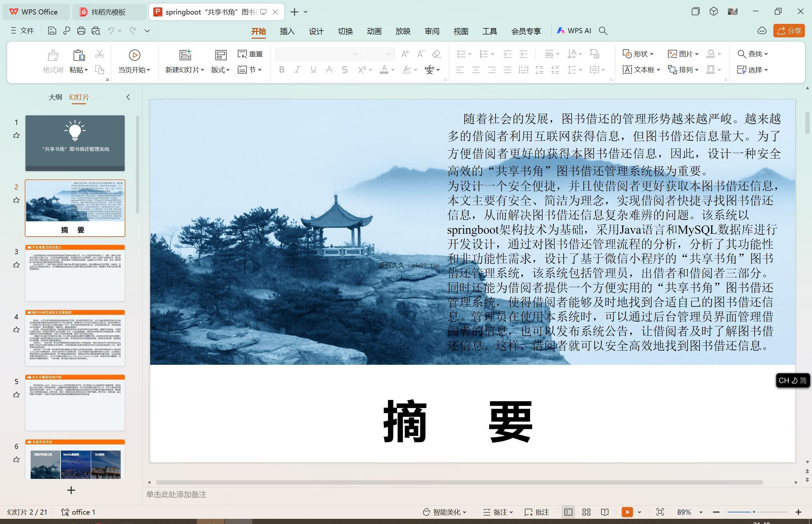812x524 pixels.
Task: Toggle Strikethrough S formatting
Action: click(x=345, y=70)
